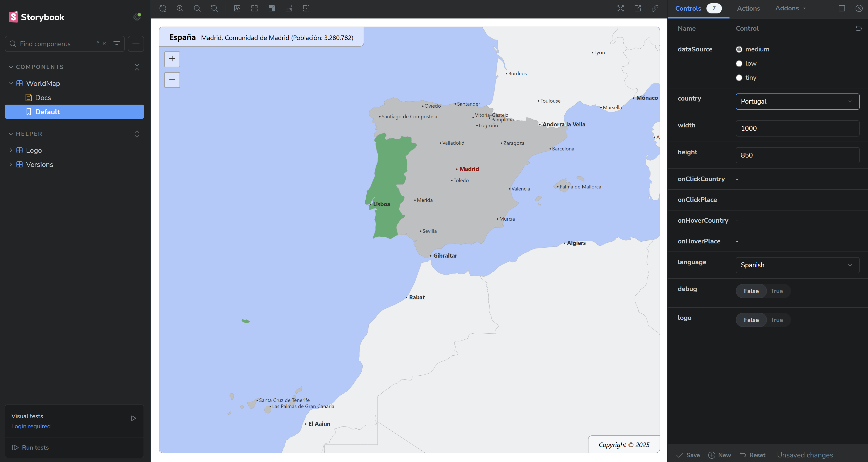Image resolution: width=868 pixels, height=462 pixels.
Task: Toggle the grid background icon
Action: [x=254, y=8]
